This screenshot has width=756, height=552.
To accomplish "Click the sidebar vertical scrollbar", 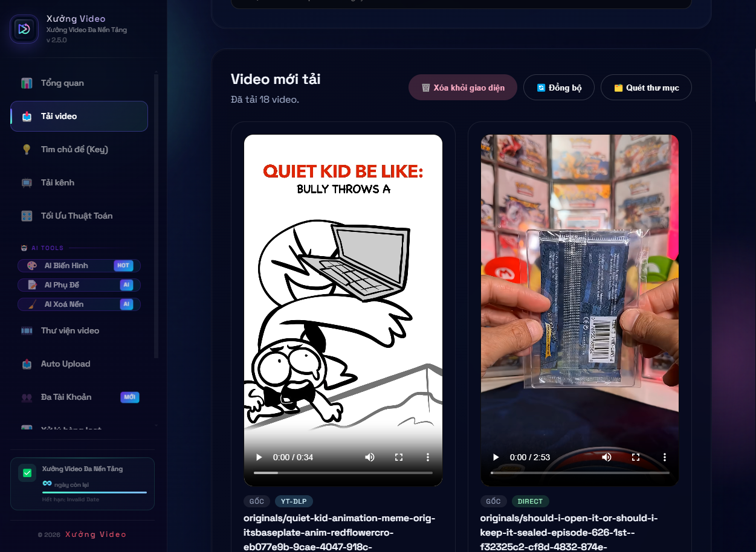I will click(157, 216).
